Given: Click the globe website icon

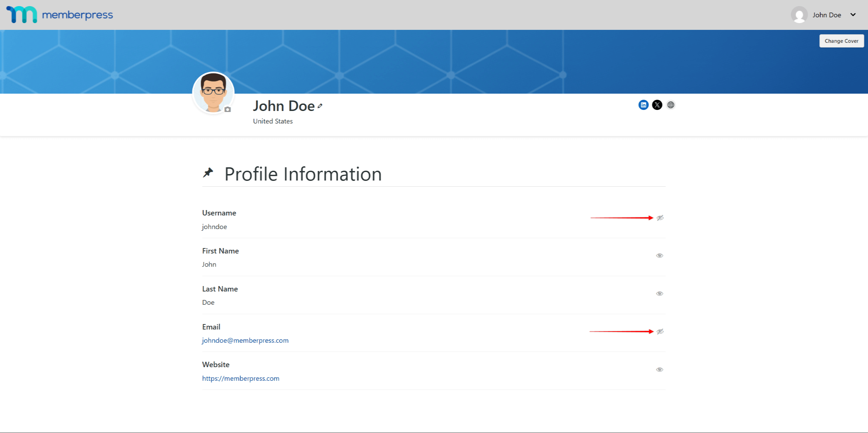Looking at the screenshot, I should (x=670, y=105).
